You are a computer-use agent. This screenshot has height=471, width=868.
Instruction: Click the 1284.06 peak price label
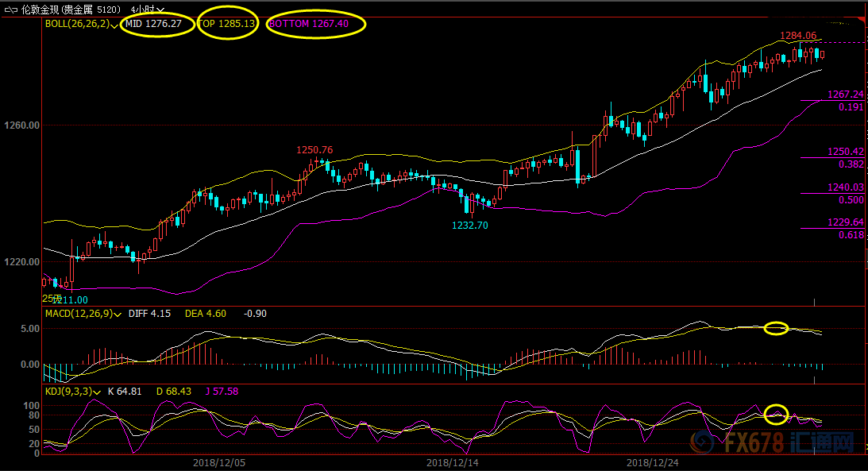[x=798, y=36]
